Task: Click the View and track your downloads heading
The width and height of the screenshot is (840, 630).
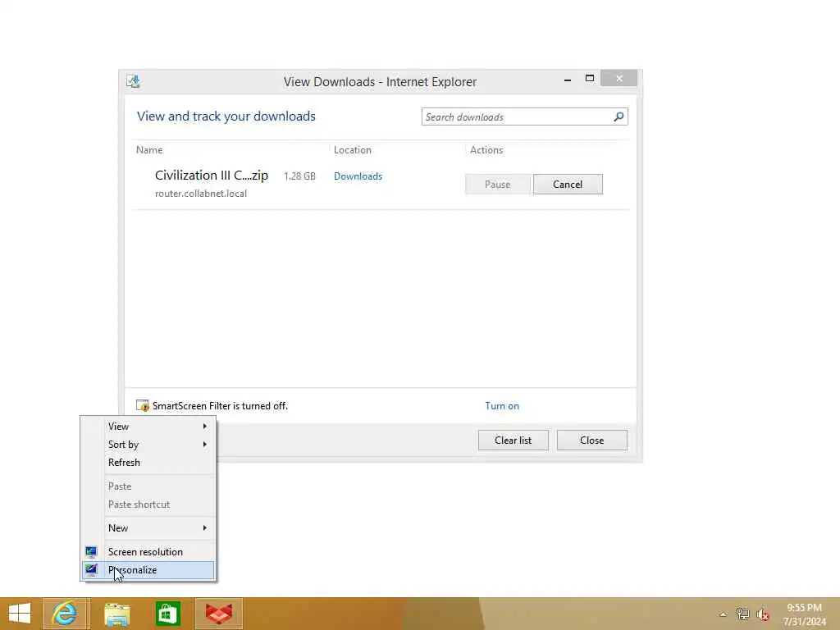Action: pyautogui.click(x=226, y=116)
